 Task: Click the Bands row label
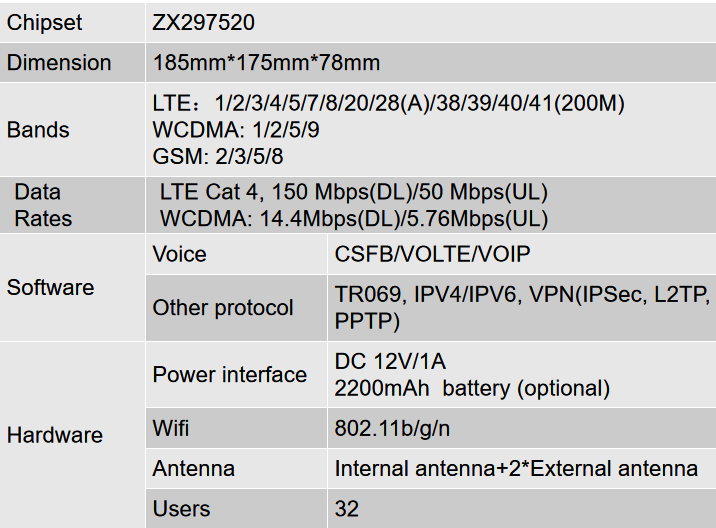pyautogui.click(x=38, y=130)
